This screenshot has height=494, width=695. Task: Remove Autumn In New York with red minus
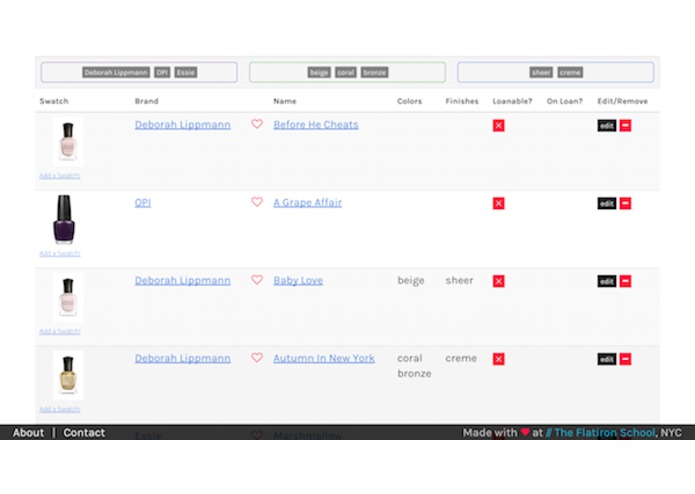625,359
